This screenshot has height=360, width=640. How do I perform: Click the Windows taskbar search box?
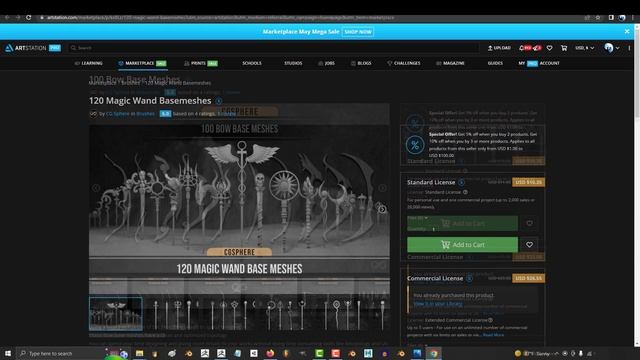coord(59,353)
